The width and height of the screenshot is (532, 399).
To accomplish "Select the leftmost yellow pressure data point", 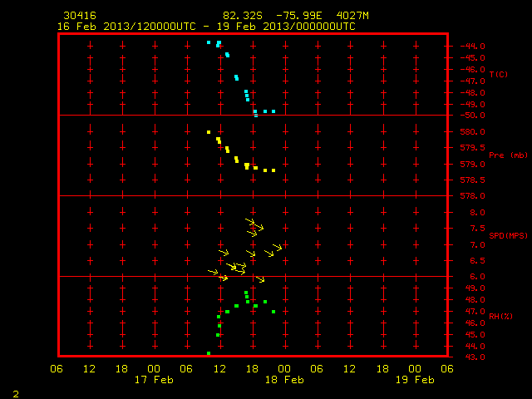I will pyautogui.click(x=209, y=132).
